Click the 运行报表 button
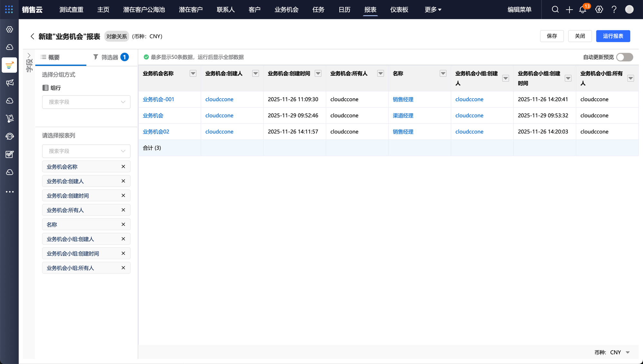Image resolution: width=643 pixels, height=364 pixels. [x=613, y=36]
